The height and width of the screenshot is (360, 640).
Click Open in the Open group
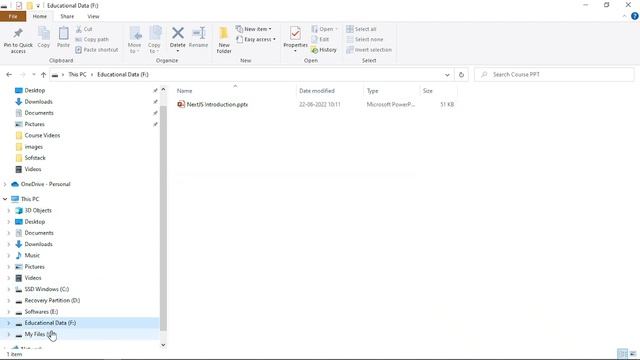point(324,29)
